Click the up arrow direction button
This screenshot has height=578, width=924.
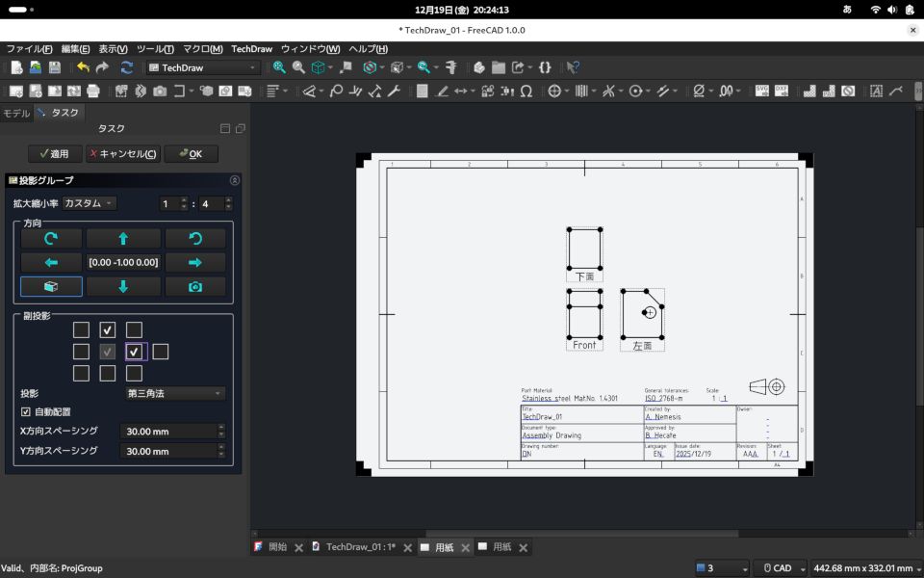pos(123,238)
